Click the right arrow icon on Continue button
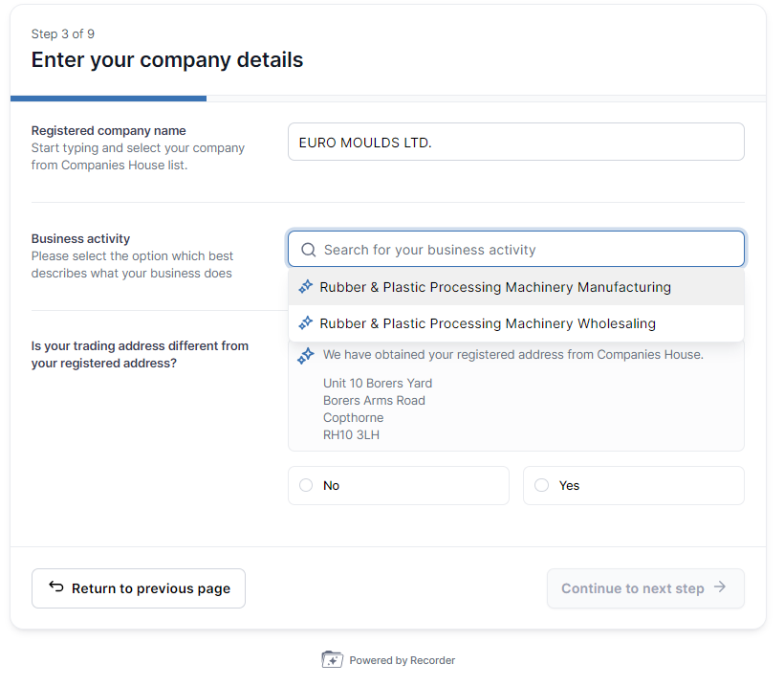 coord(720,587)
